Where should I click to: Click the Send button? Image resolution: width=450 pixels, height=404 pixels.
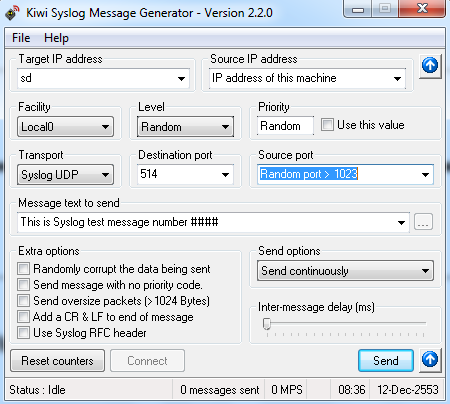pos(386,361)
